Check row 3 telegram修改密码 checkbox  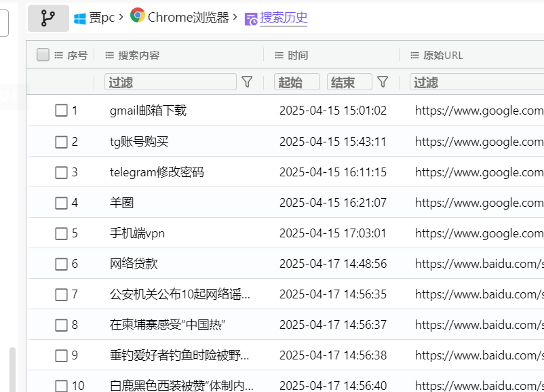pyautogui.click(x=62, y=172)
